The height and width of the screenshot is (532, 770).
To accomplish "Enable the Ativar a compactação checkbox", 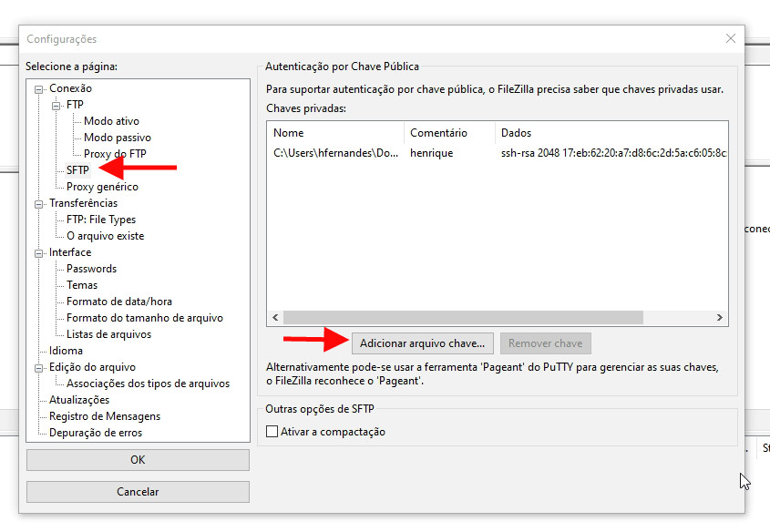I will click(x=272, y=432).
